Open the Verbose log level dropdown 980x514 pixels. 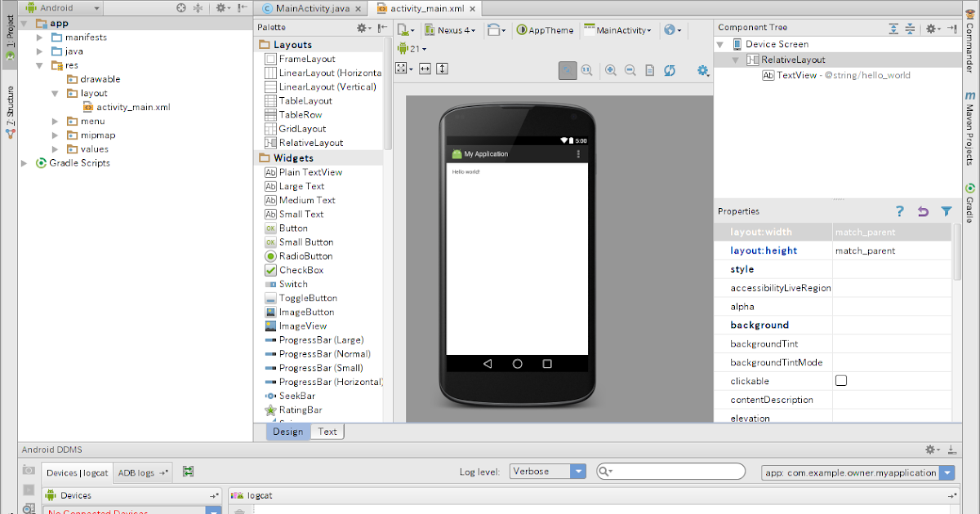pyautogui.click(x=548, y=472)
